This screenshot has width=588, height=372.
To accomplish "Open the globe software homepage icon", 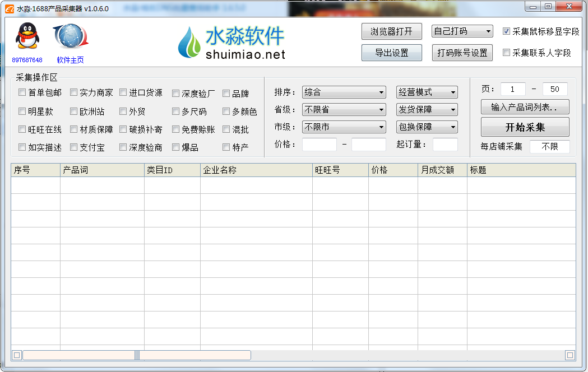I will point(71,36).
